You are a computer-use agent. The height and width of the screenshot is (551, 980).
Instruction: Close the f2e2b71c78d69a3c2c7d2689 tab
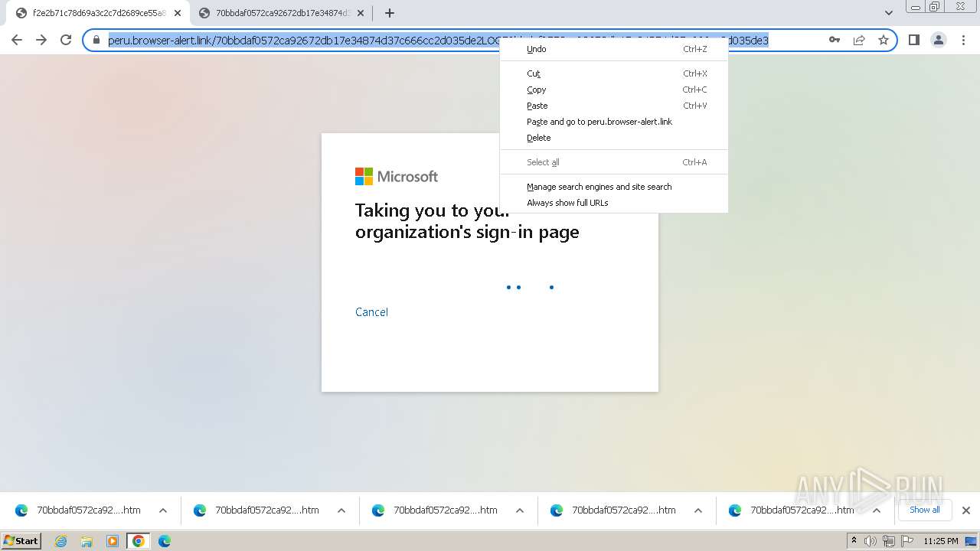[178, 13]
